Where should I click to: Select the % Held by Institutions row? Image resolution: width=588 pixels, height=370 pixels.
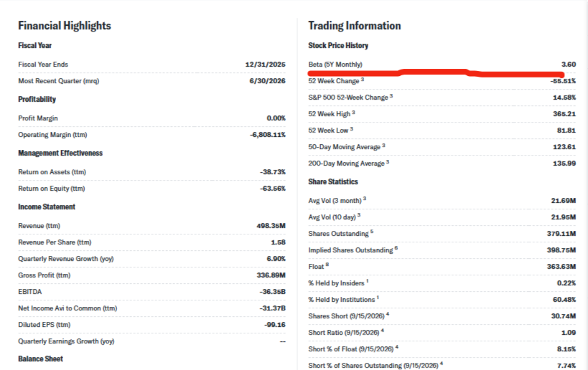pos(442,300)
